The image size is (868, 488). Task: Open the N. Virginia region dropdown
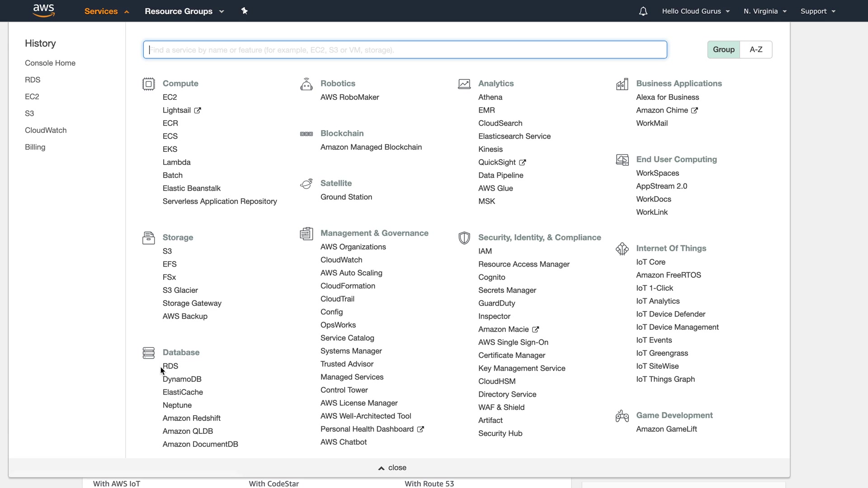point(765,11)
